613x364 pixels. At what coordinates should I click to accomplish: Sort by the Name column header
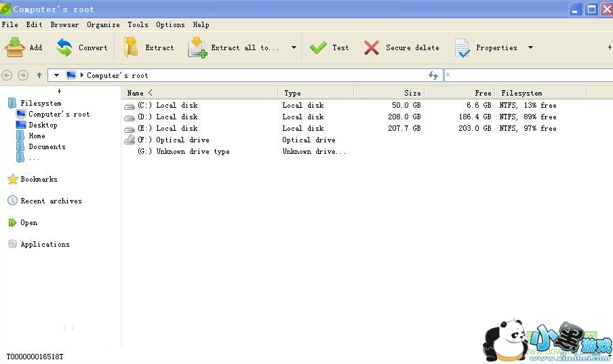(200, 93)
